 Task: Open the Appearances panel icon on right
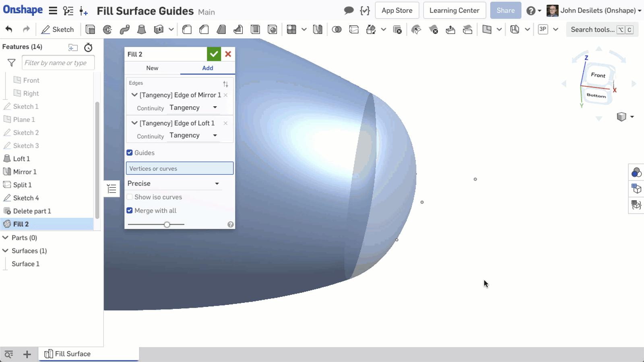[636, 173]
